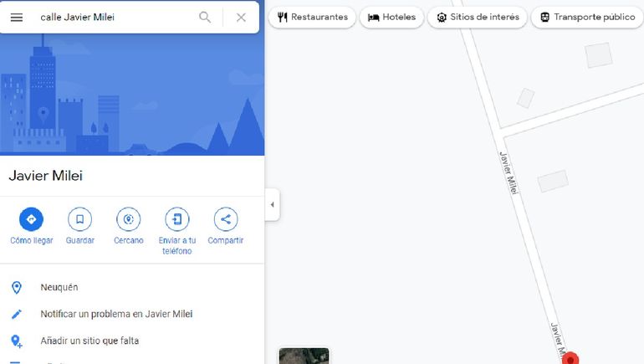
Task: Open the satellite layer thumbnail
Action: (x=304, y=356)
